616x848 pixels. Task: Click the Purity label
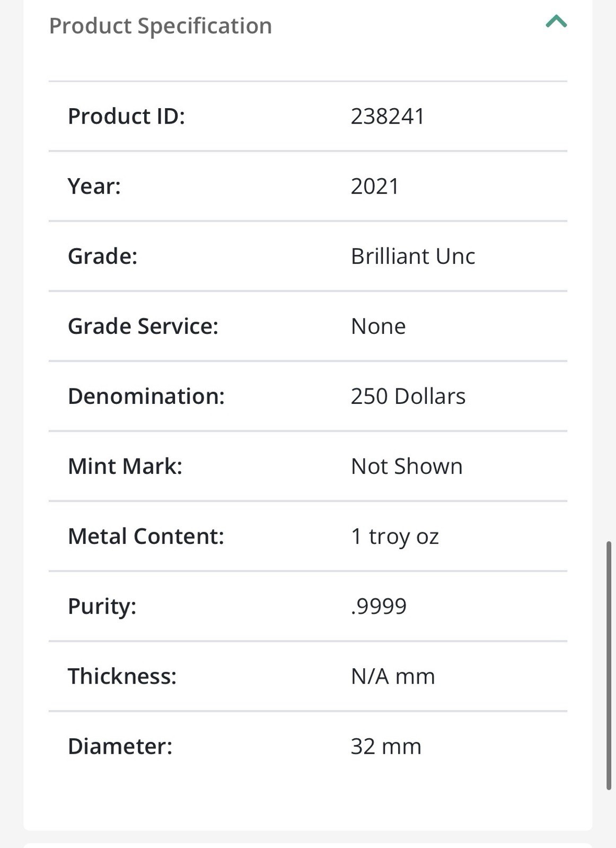pyautogui.click(x=102, y=607)
